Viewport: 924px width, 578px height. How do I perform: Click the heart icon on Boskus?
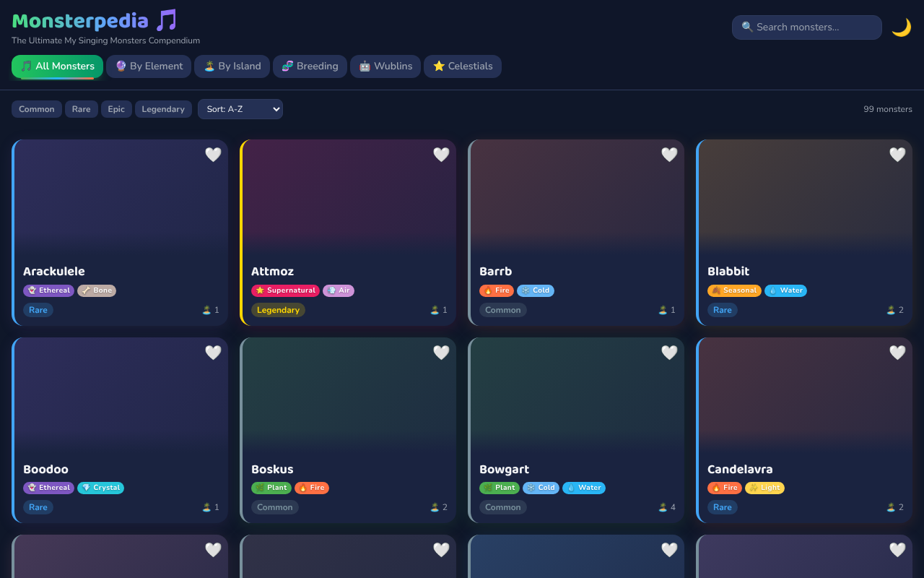tap(441, 353)
